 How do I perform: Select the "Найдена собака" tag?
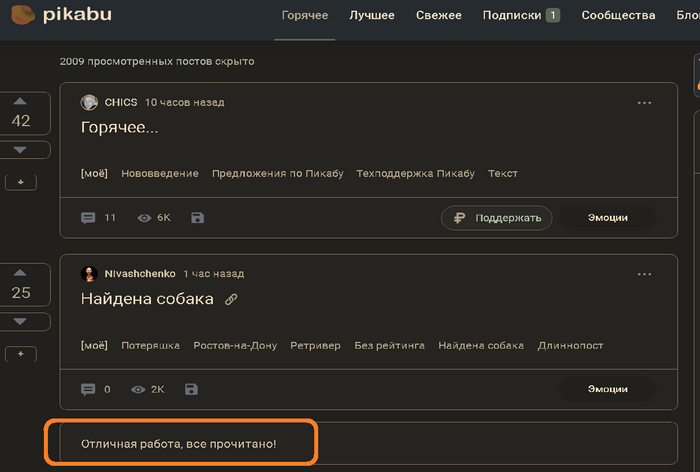[481, 346]
